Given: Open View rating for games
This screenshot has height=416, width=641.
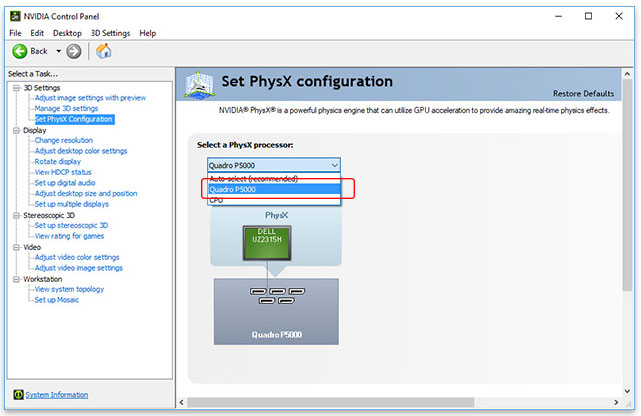Looking at the screenshot, I should point(69,236).
